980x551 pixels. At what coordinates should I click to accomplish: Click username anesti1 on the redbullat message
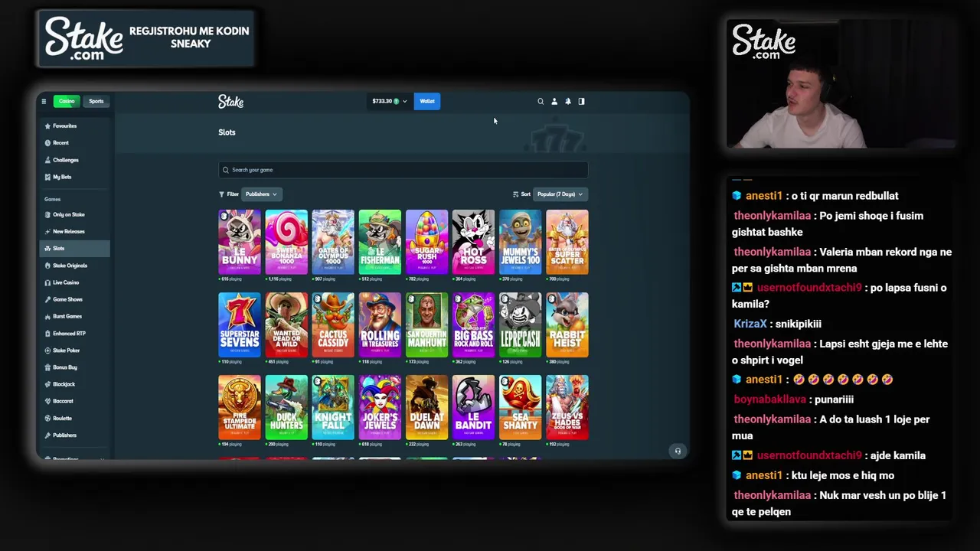point(763,196)
